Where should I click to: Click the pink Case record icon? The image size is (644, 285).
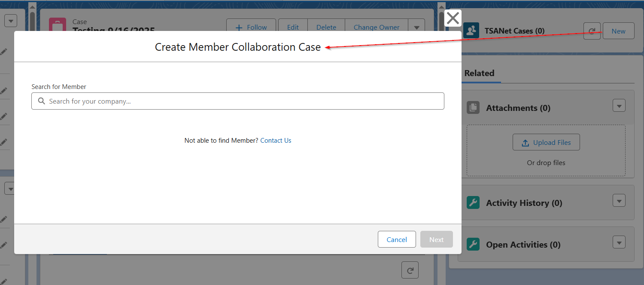(58, 25)
